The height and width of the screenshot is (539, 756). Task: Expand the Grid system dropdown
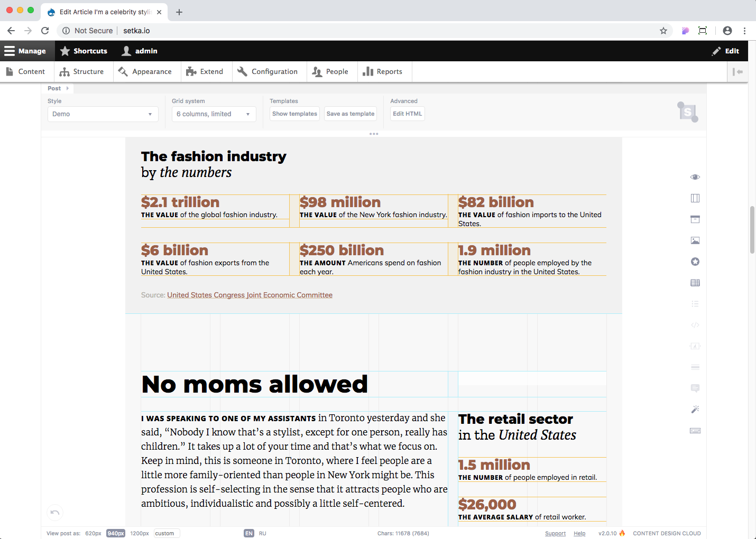(x=214, y=114)
